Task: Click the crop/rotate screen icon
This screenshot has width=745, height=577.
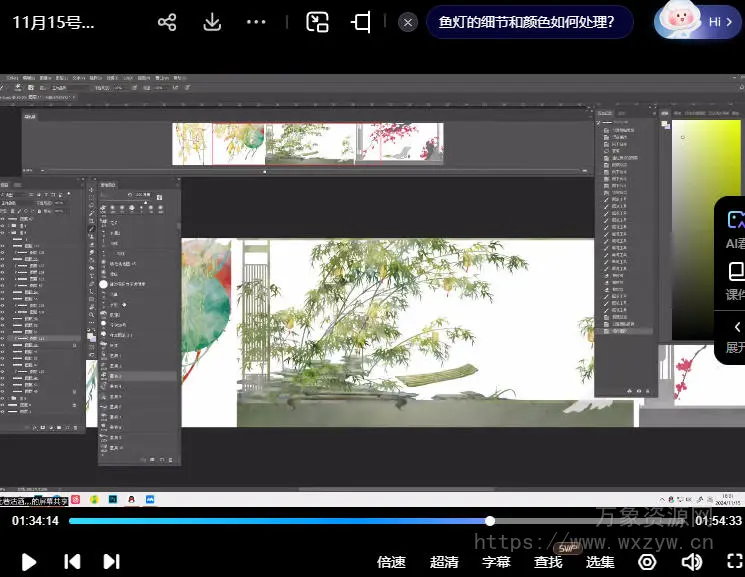Action: point(361,22)
